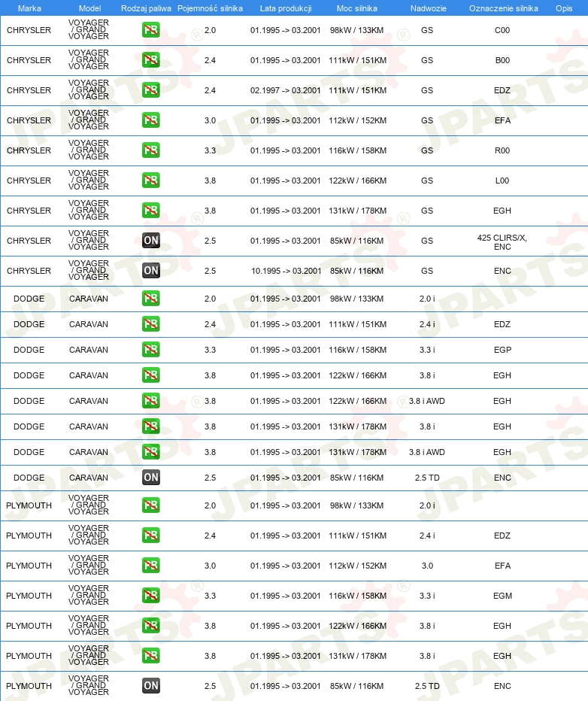Click petrol icon in Chrysler 131kW EGH row
The image size is (588, 701).
click(151, 210)
